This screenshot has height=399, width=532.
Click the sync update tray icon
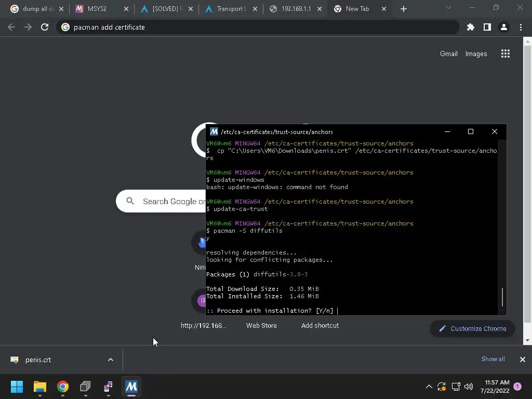point(442,387)
